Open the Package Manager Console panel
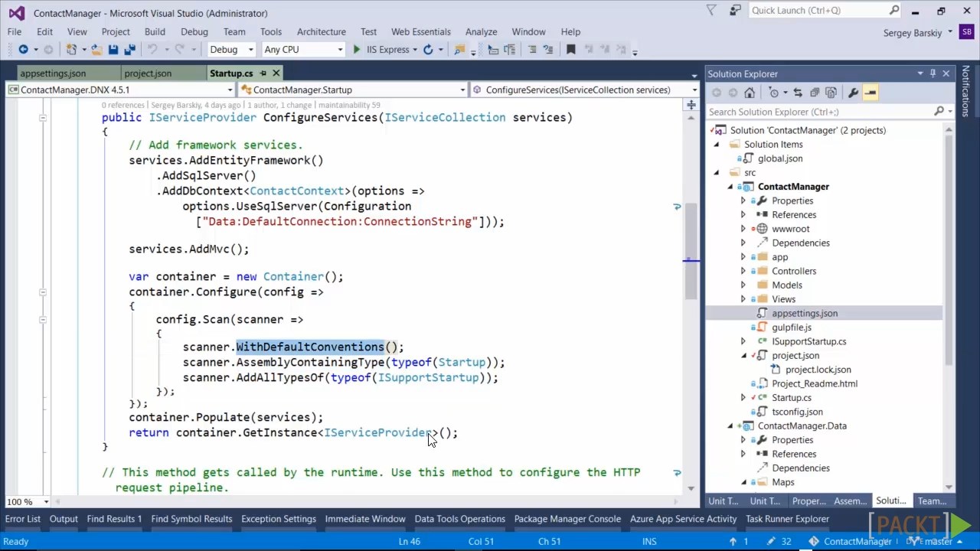This screenshot has height=551, width=980. pyautogui.click(x=567, y=519)
